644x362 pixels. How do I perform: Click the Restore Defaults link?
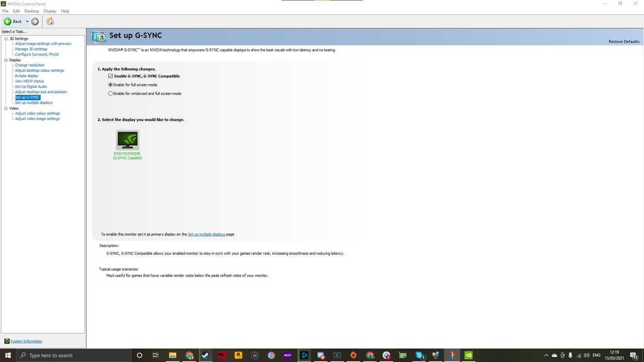pos(623,42)
